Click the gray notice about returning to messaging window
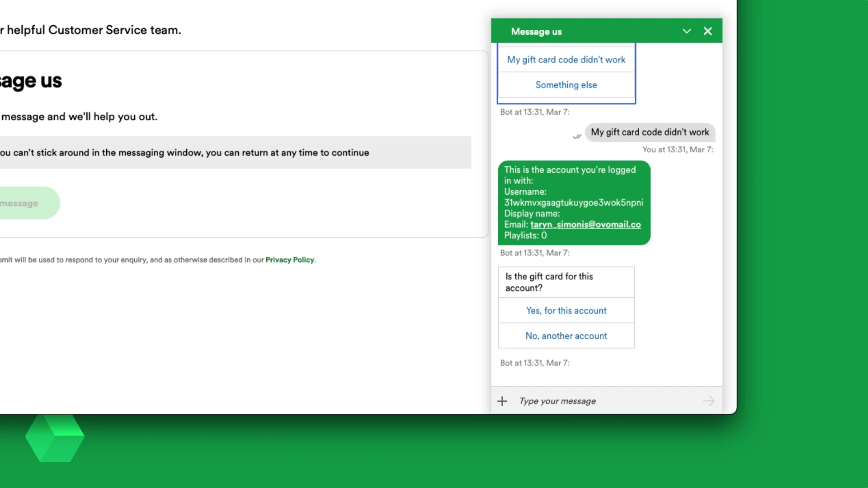This screenshot has width=868, height=488. tap(235, 153)
